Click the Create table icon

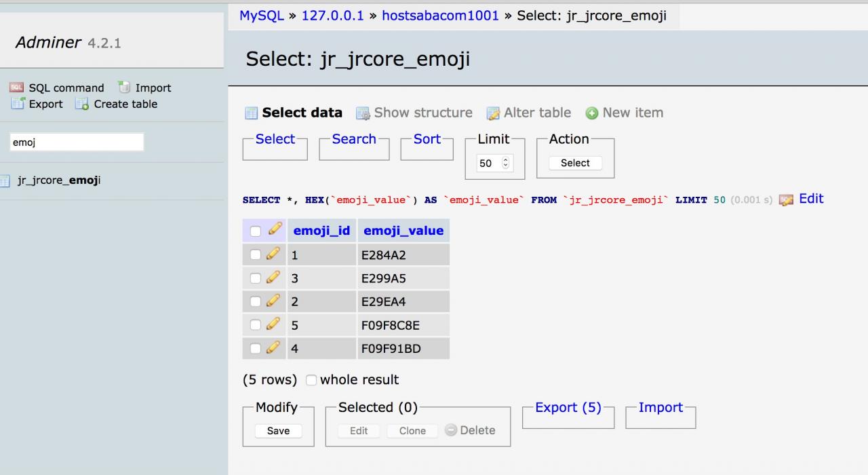coord(82,104)
